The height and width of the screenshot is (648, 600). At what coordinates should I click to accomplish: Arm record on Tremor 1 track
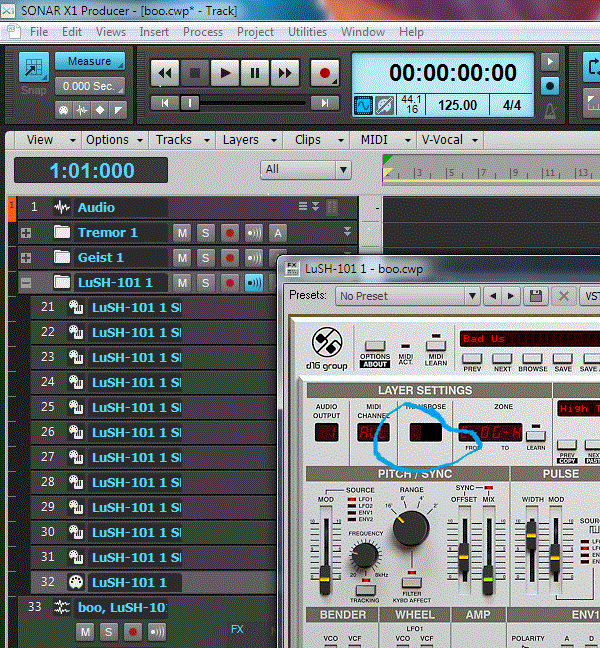tap(229, 233)
